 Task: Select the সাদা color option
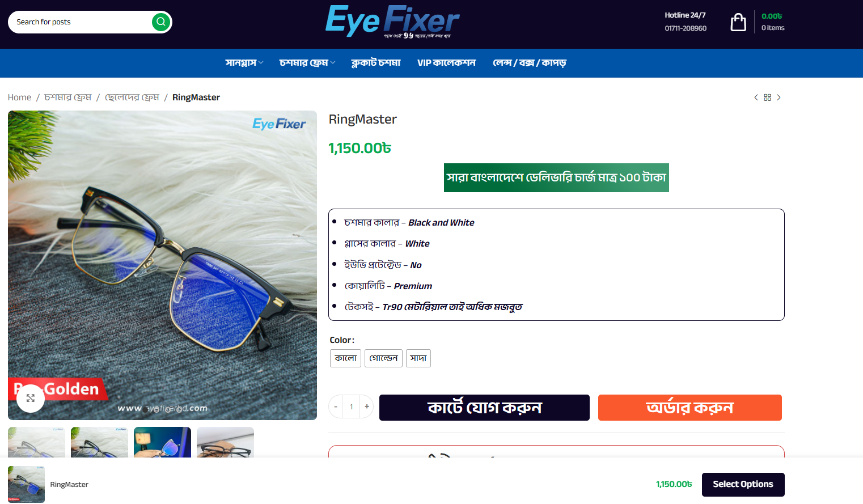pos(418,358)
